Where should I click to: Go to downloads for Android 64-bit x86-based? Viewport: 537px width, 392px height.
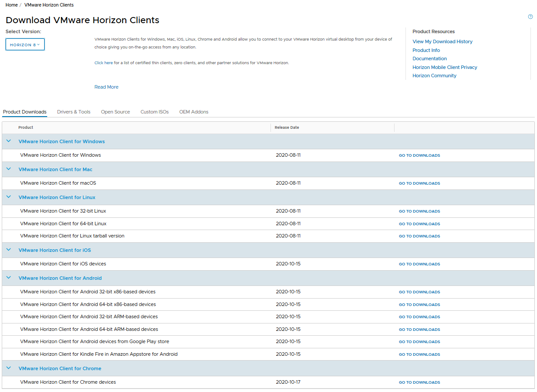coord(419,305)
